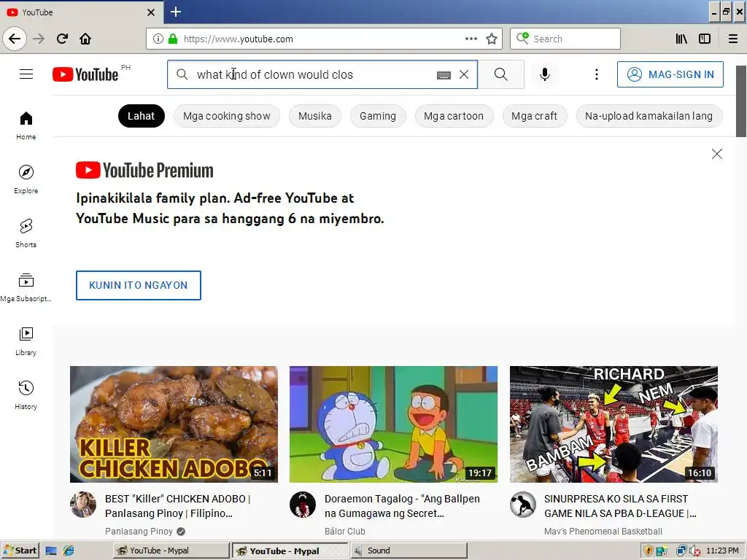Open Mav's Phenomenal Basketball channel name
This screenshot has height=560, width=747.
(603, 532)
